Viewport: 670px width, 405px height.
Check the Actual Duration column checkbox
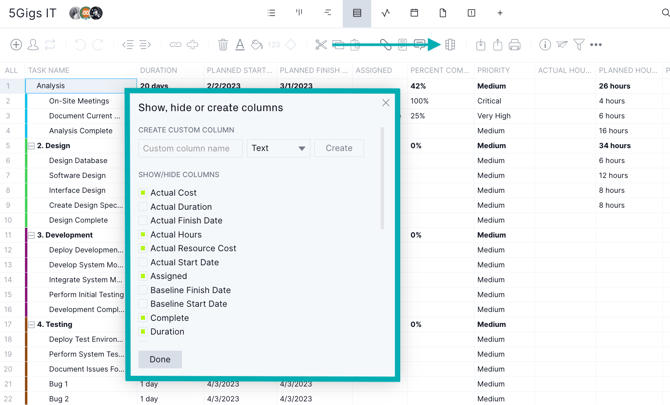pyautogui.click(x=143, y=207)
